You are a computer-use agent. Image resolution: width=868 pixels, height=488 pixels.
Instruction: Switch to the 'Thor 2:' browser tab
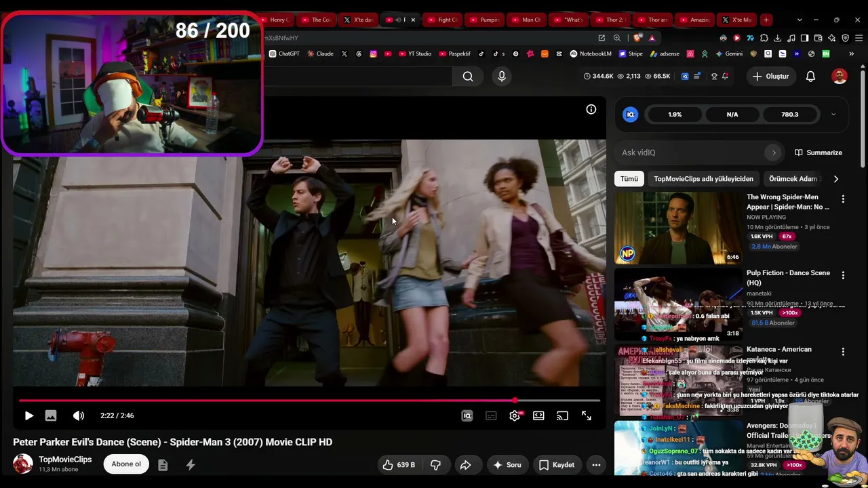click(610, 20)
